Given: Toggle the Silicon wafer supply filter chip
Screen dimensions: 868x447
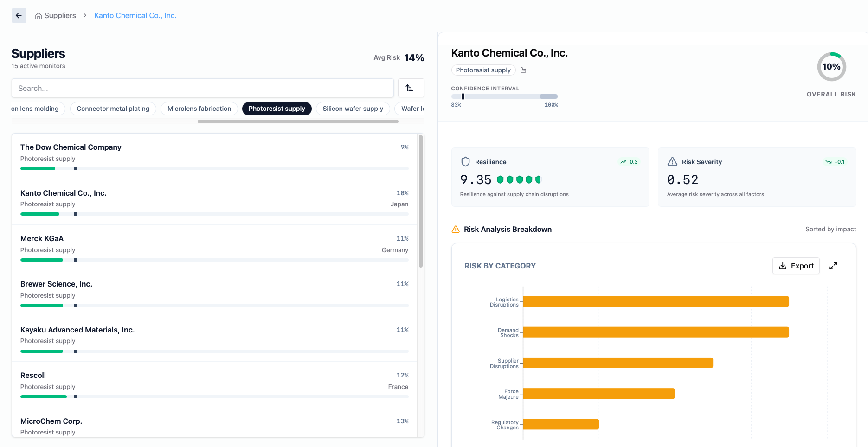Looking at the screenshot, I should (353, 109).
